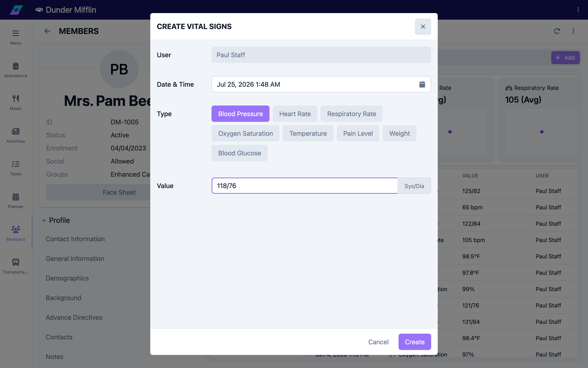Click the Create button

tap(414, 342)
